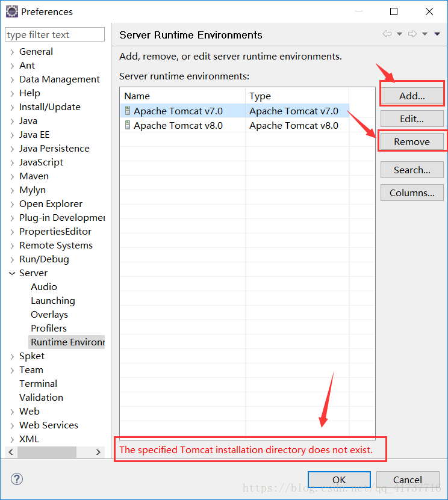Select Validation in the tree
This screenshot has width=448, height=500.
pyautogui.click(x=41, y=397)
